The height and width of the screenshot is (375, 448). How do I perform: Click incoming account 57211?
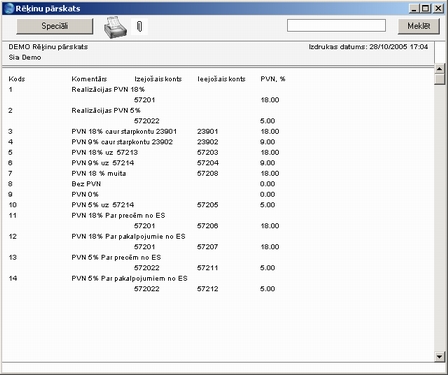click(207, 268)
